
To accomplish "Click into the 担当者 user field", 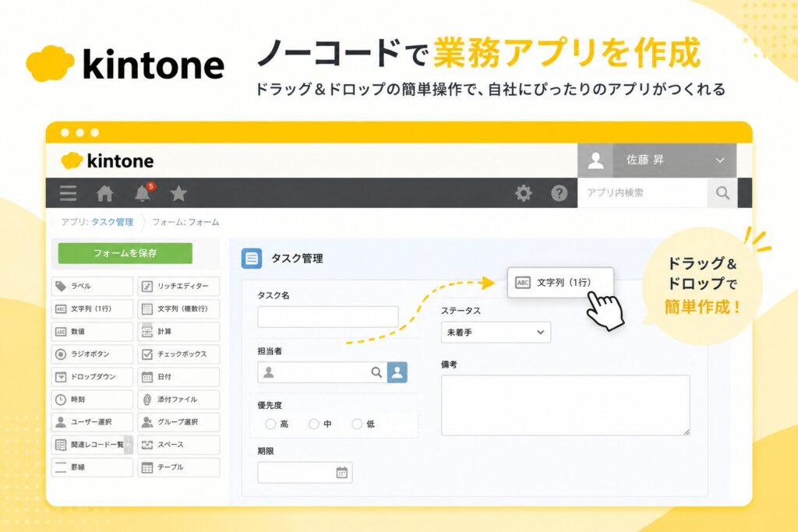I will (322, 372).
